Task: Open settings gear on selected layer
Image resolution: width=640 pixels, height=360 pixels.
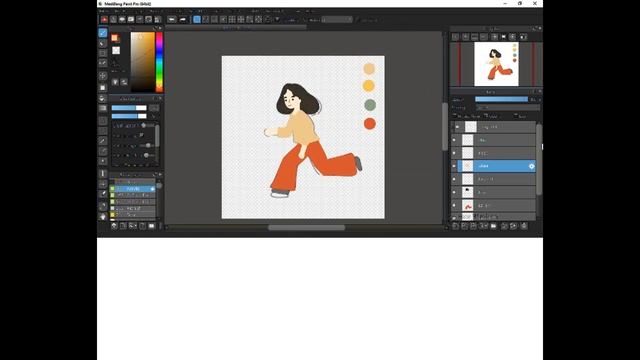Action: pos(531,166)
